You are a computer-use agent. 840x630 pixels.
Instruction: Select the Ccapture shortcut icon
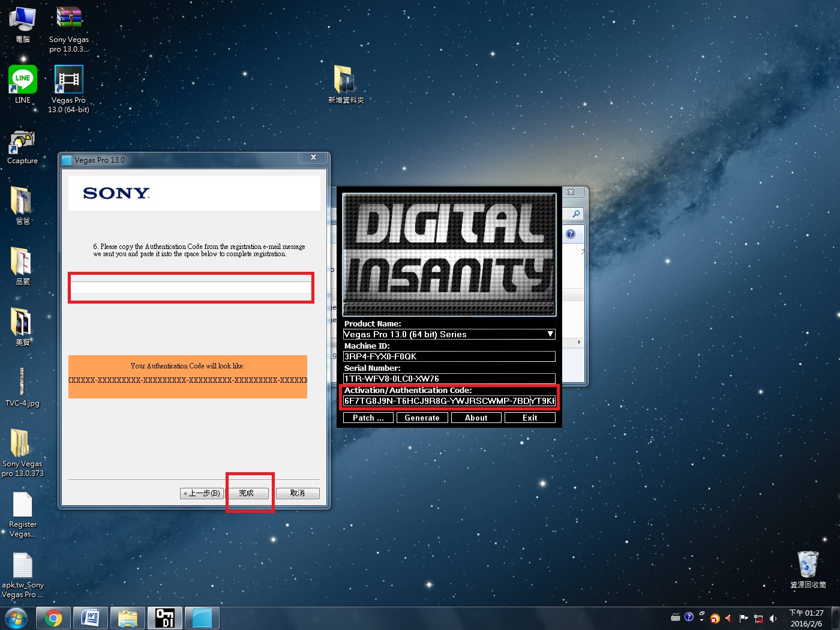[x=22, y=147]
